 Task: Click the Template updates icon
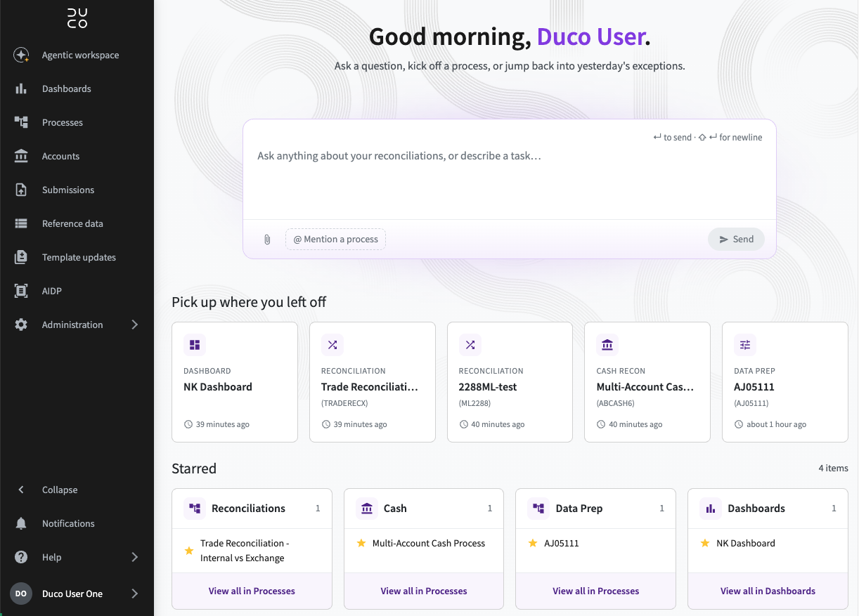[x=21, y=257]
